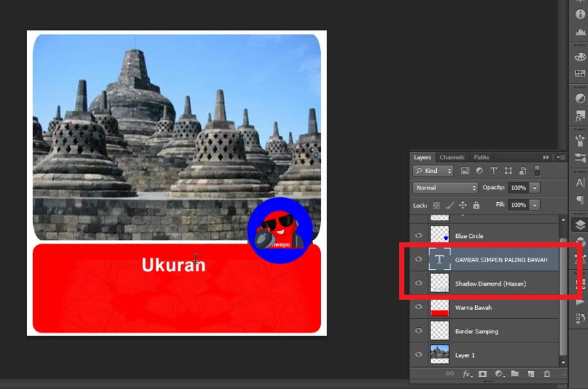Expand the Fill percentage dropdown arrow
Screen dimensions: 588x389
point(534,205)
